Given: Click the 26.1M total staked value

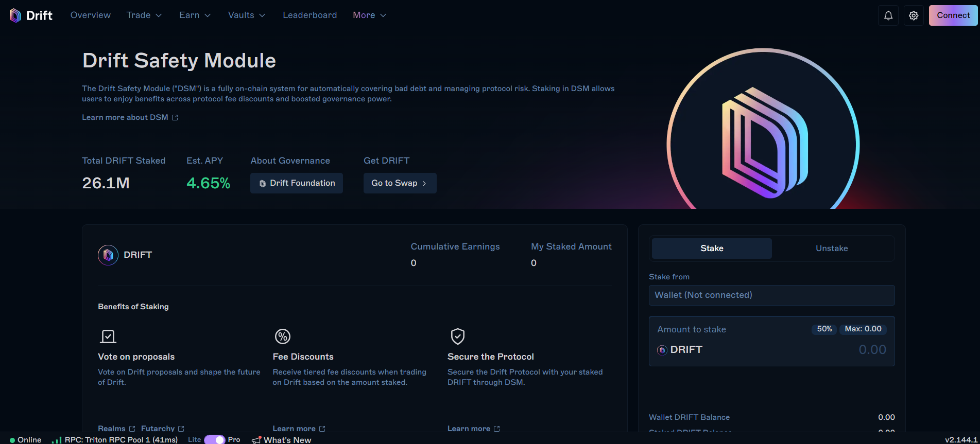Looking at the screenshot, I should tap(106, 183).
